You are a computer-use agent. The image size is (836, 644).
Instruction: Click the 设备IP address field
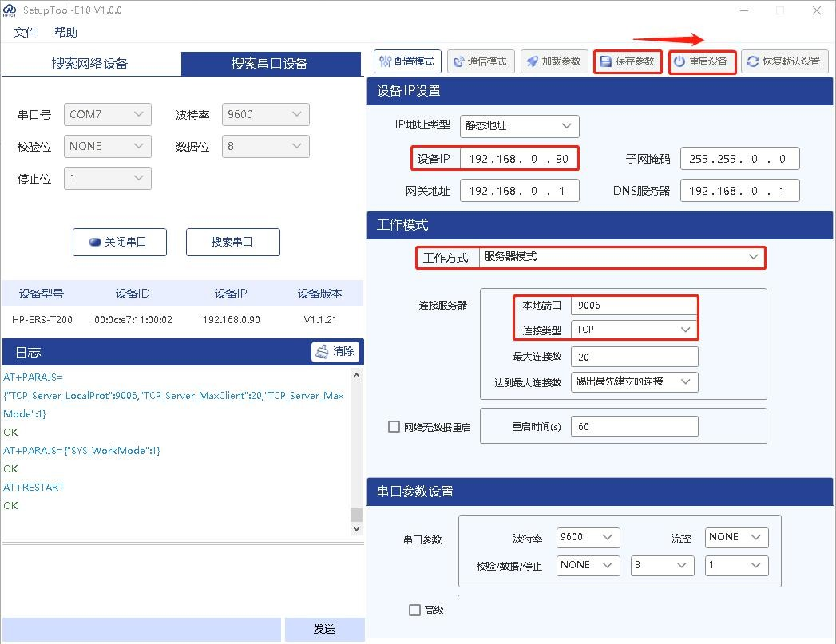pos(519,159)
